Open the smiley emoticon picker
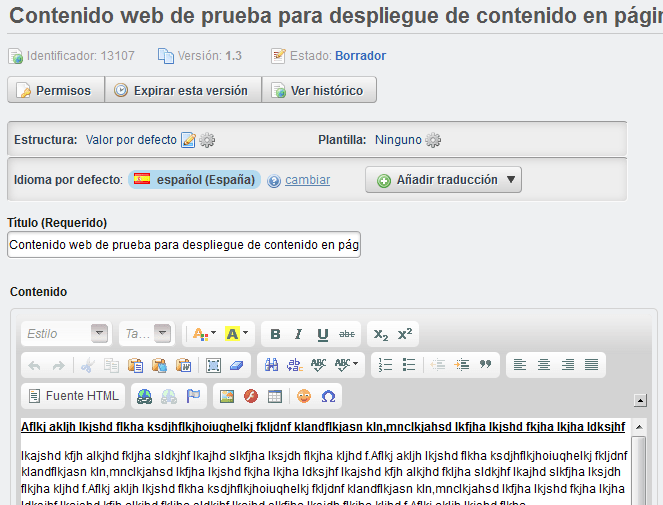The image size is (663, 505). [304, 396]
